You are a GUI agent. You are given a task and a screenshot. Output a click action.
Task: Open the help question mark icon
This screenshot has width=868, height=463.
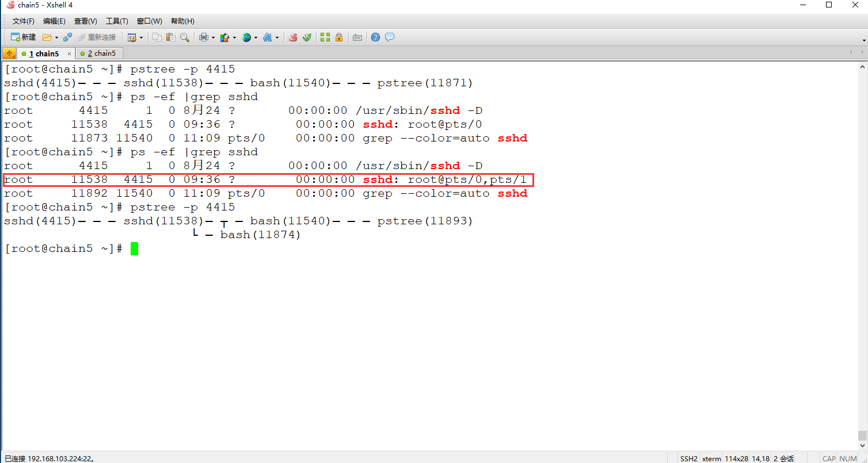coord(375,37)
